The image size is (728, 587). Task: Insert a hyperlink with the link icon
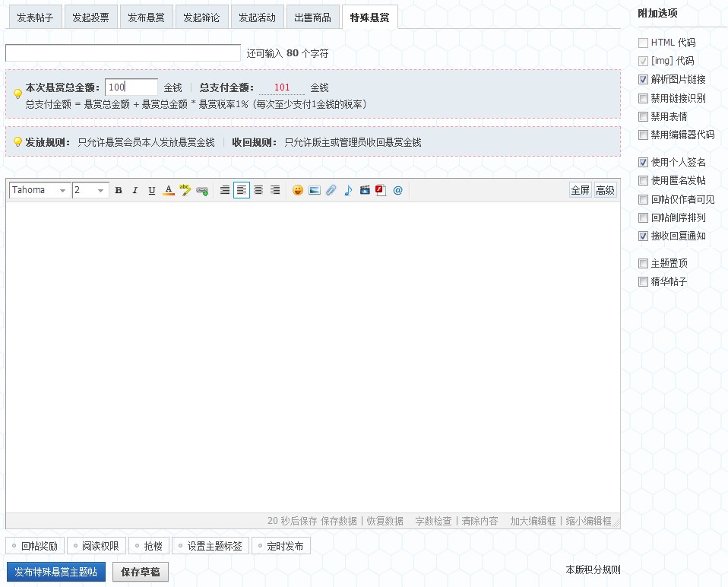202,190
